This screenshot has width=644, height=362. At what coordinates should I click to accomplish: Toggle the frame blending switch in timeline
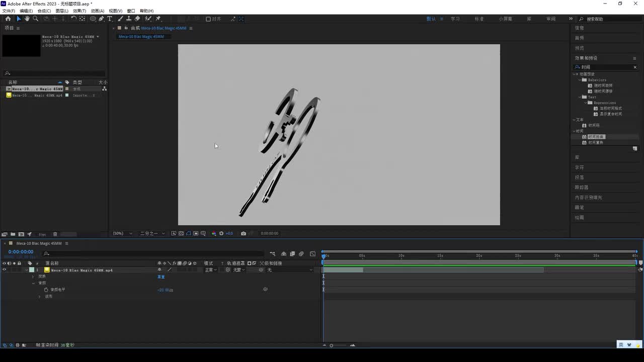coord(292,254)
